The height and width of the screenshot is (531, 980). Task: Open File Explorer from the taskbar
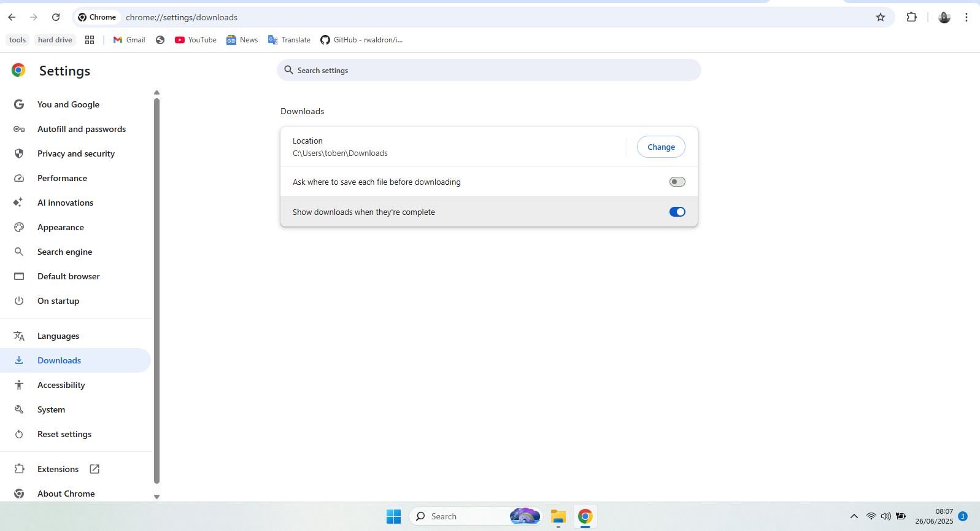(x=558, y=516)
